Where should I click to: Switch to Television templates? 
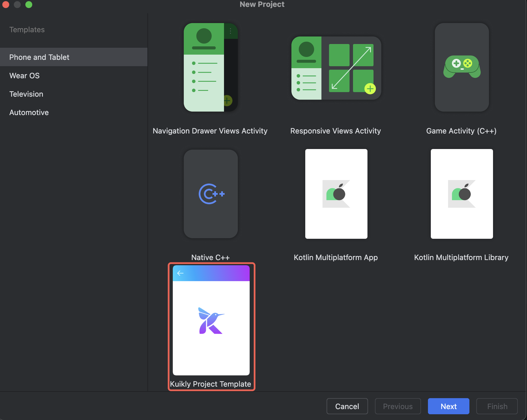[74, 94]
